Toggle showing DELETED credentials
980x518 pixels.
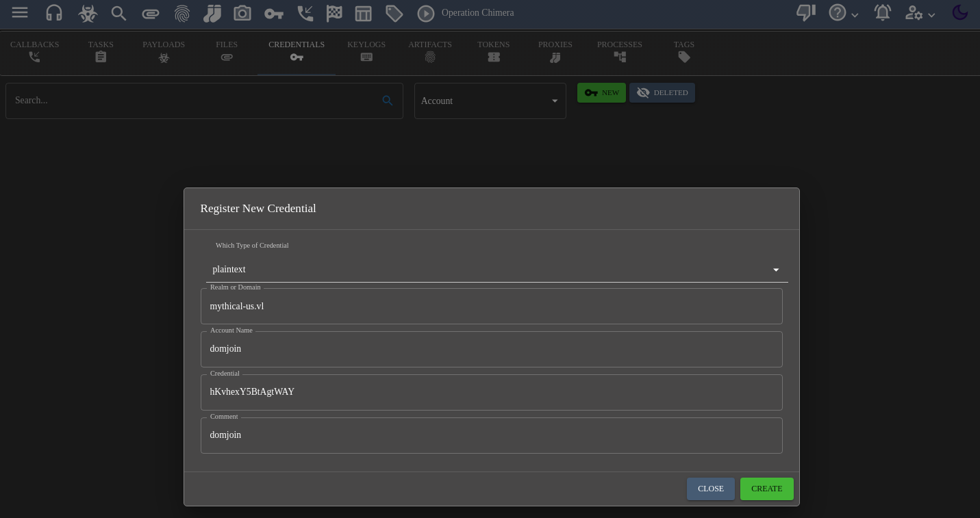662,92
